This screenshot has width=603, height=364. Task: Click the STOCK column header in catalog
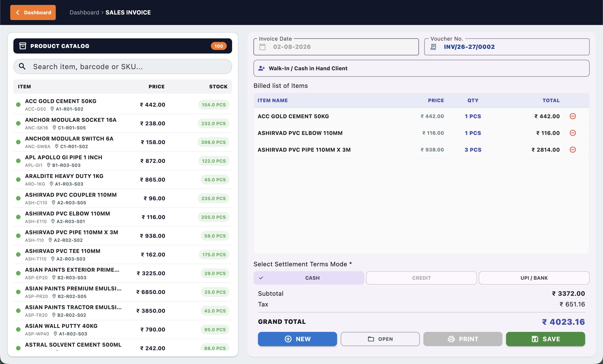(218, 86)
